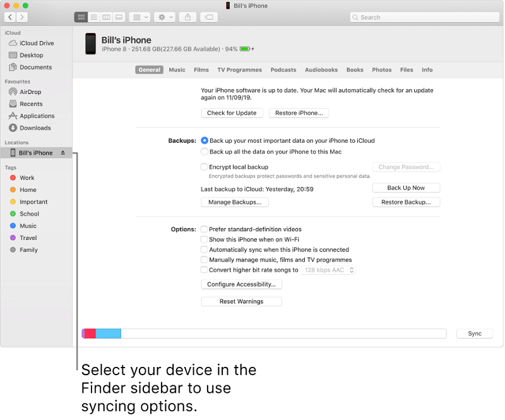Switch to the Podcasts tab
This screenshot has width=505, height=420.
pyautogui.click(x=283, y=69)
